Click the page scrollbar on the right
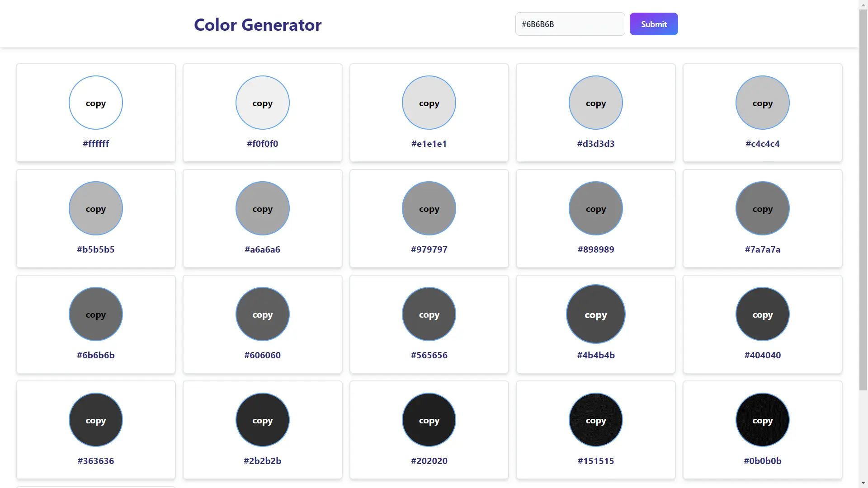 [x=863, y=244]
